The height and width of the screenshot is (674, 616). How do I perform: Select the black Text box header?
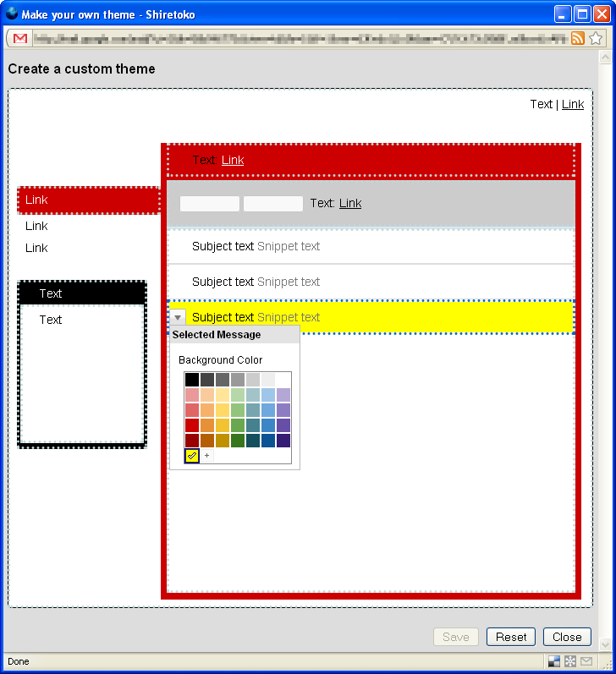tap(82, 293)
